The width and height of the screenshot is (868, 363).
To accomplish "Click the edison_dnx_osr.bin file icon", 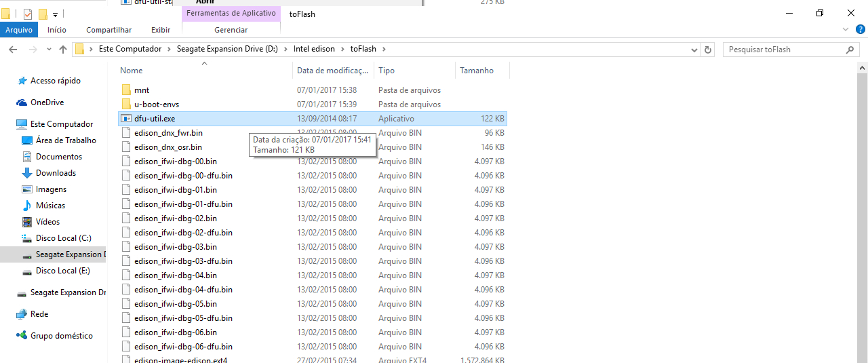I will pos(126,147).
